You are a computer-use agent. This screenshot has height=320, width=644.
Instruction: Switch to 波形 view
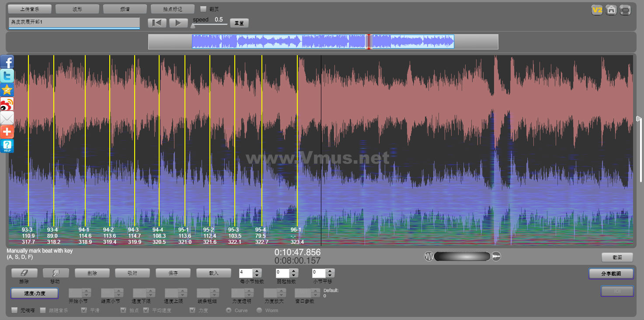tap(77, 9)
